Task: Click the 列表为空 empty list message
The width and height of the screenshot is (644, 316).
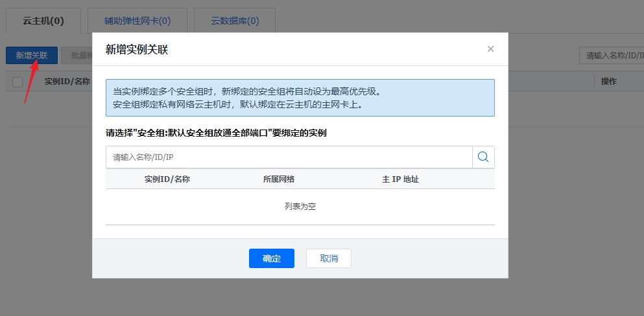Action: (300, 207)
